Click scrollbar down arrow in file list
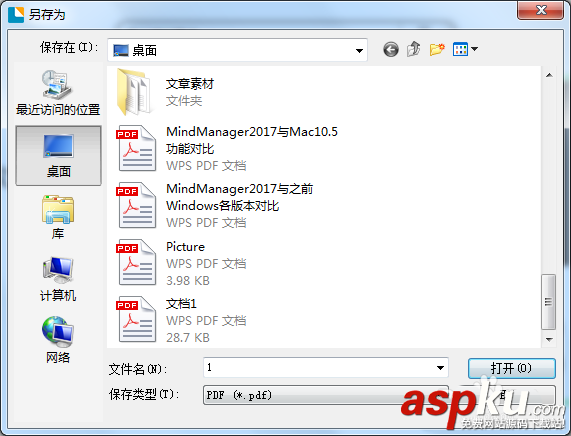The height and width of the screenshot is (436, 571). (549, 339)
